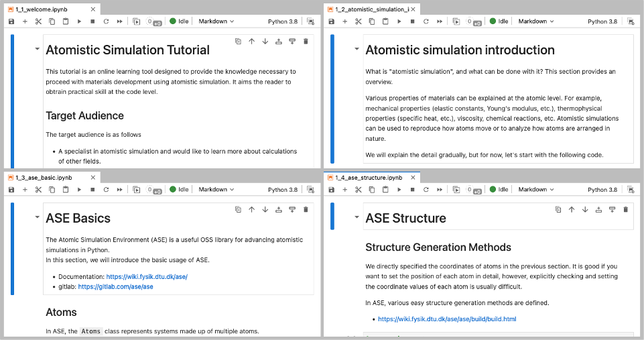Restart the kernel in 1_4_ase_structure notebook
The image size is (644, 340).
(x=426, y=190)
